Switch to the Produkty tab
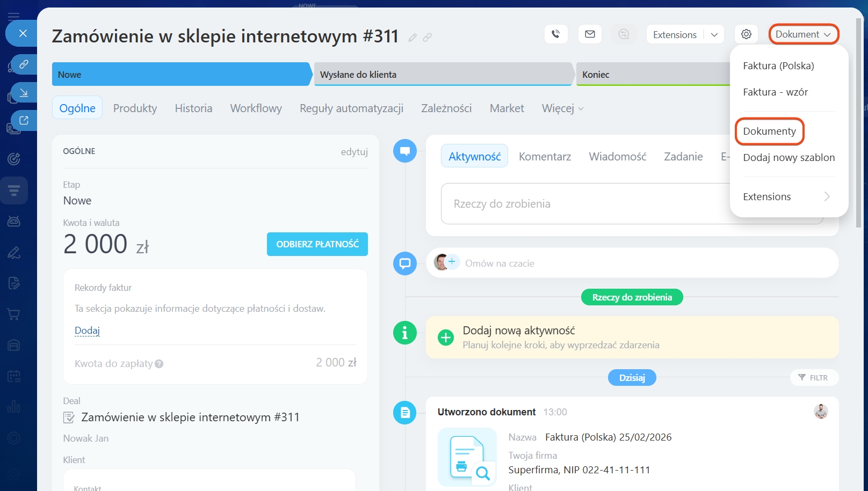This screenshot has width=868, height=491. pyautogui.click(x=135, y=108)
